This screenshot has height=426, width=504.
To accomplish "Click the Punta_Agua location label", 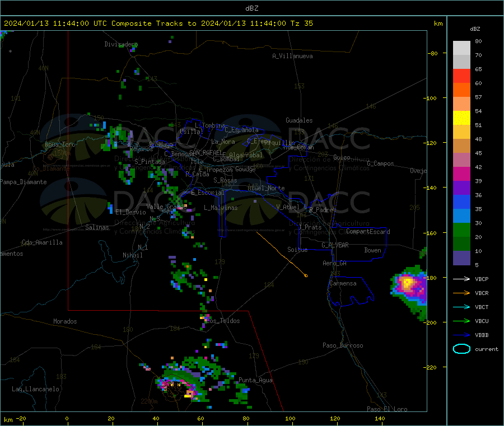I will [255, 380].
